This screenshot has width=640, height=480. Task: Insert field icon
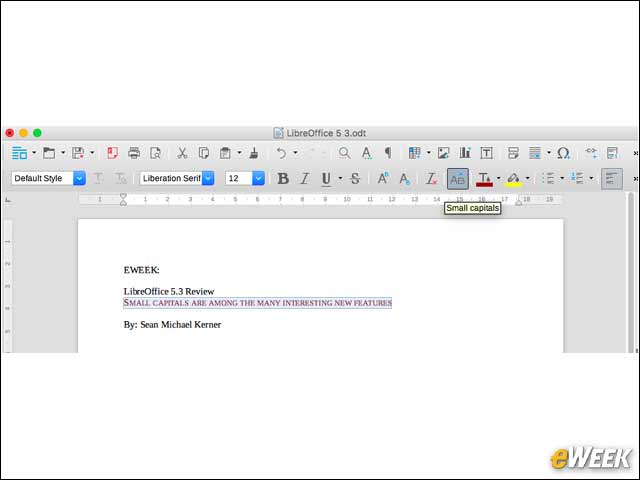[535, 153]
